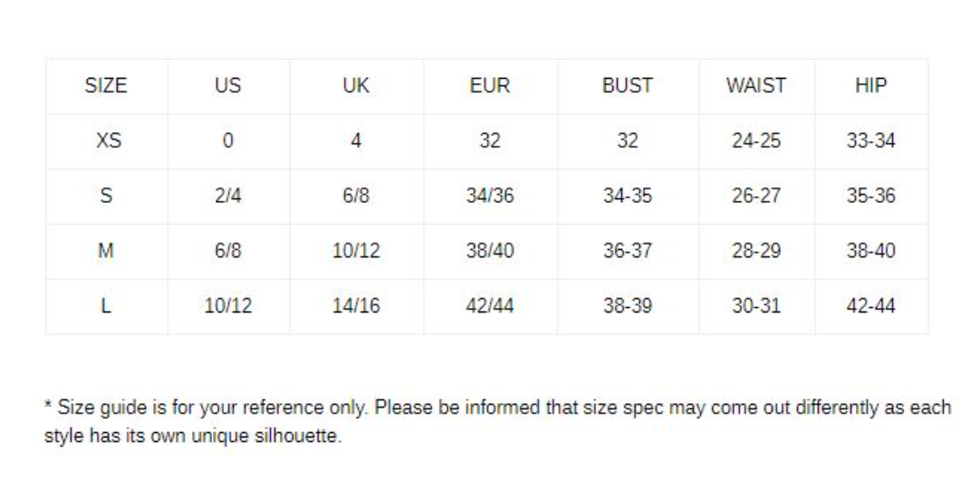The height and width of the screenshot is (490, 980).
Task: Click the EUR column header
Action: 490,86
